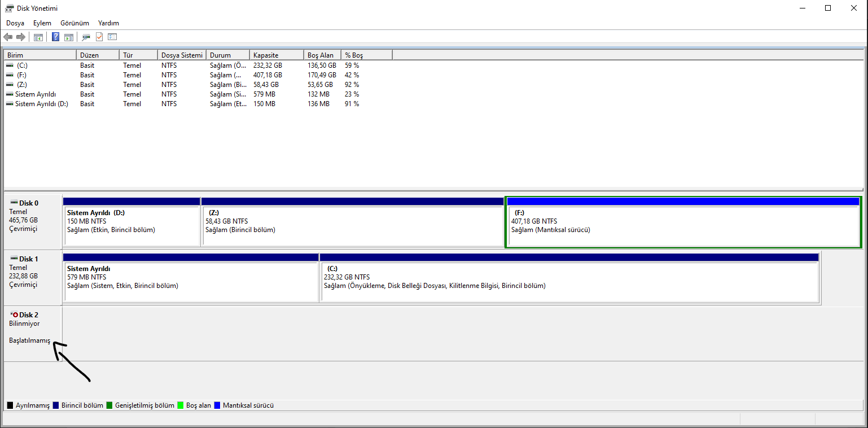
Task: Click the 136 MB free space cell
Action: click(318, 104)
